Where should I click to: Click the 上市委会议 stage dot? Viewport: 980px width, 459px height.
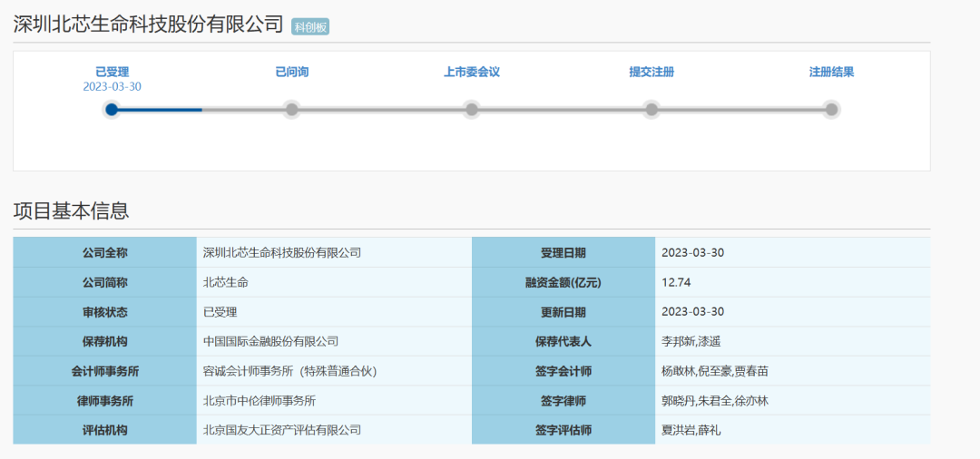pyautogui.click(x=472, y=110)
